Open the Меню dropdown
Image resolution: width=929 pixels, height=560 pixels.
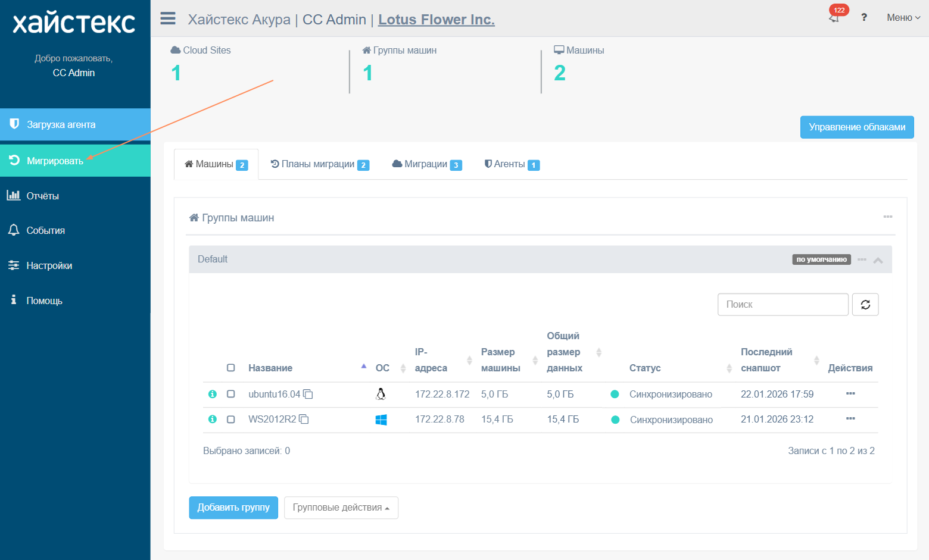903,18
